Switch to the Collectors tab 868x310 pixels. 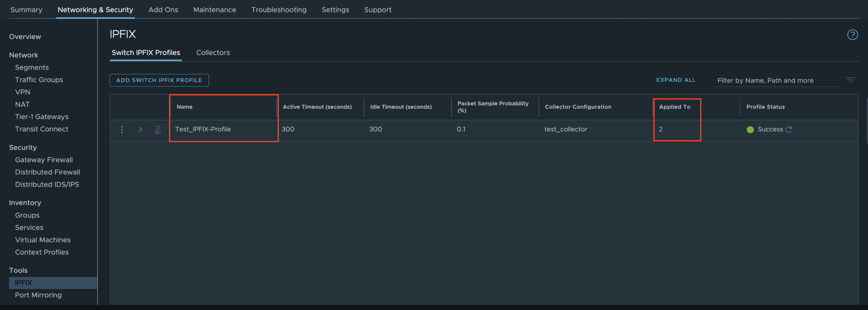coord(213,53)
